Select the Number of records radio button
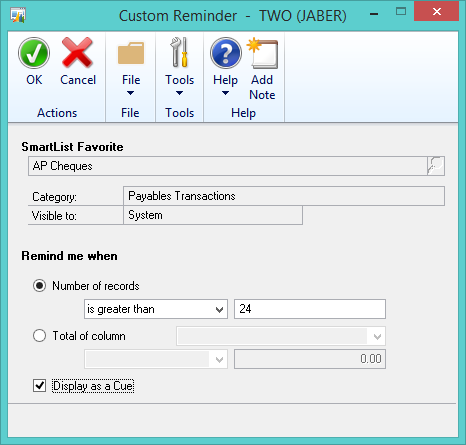Screen dimensions: 466x445 [x=39, y=286]
